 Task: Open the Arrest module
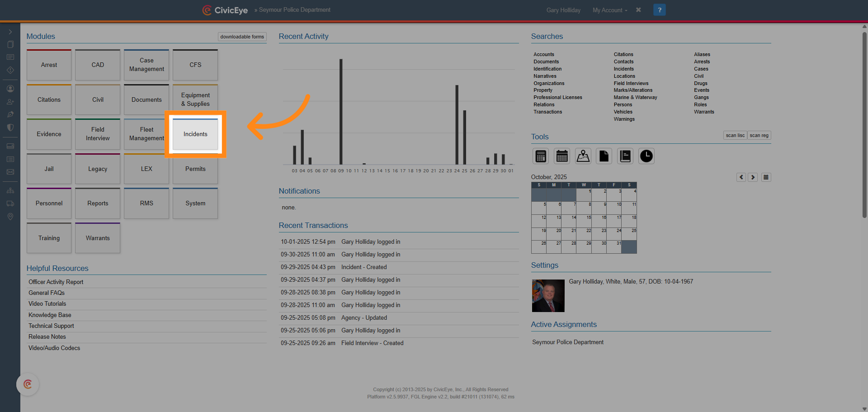click(49, 65)
